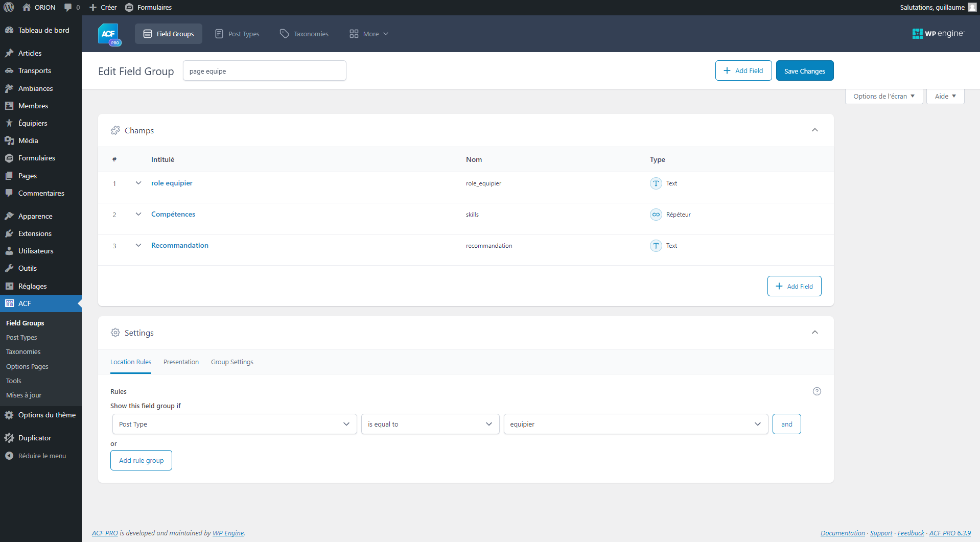Switch to the Group Settings tab
The image size is (980, 542).
(232, 362)
